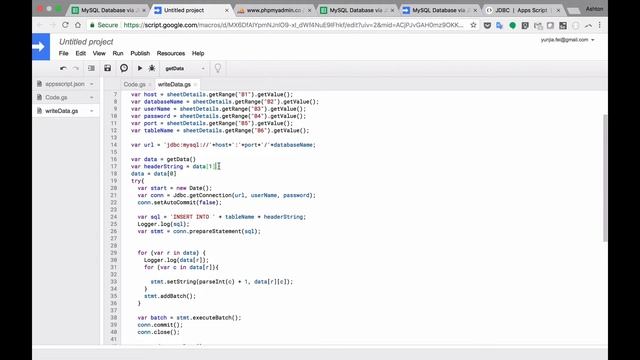Click on code line 'stmt.addBatch();'
This screenshot has height=360, width=640.
[x=170, y=296]
